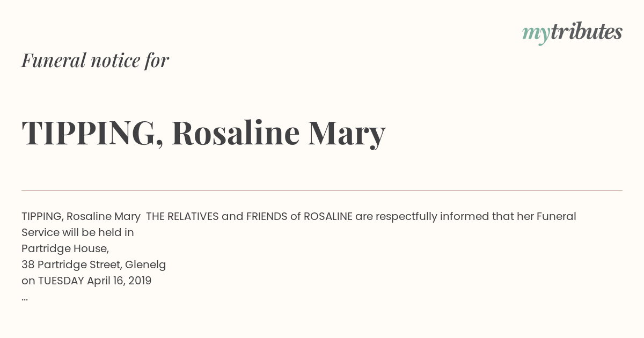
Task: Click 'ROSALINE' in the notice body
Action: (x=328, y=216)
